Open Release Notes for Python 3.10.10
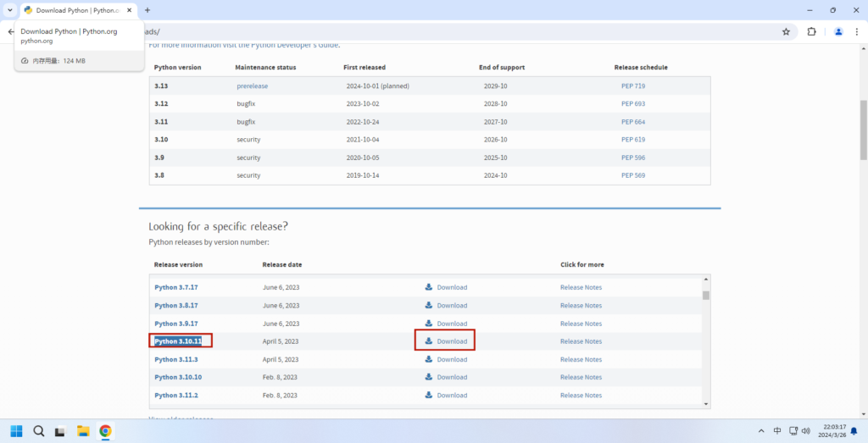Image resolution: width=868 pixels, height=443 pixels. click(581, 377)
